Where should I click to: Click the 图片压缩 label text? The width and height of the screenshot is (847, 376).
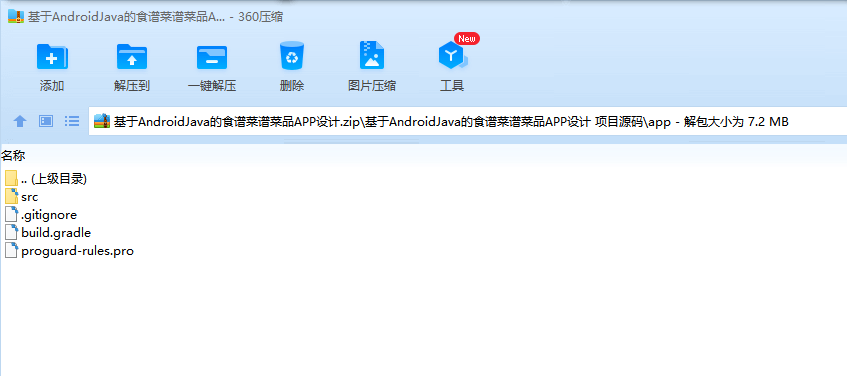[x=372, y=85]
